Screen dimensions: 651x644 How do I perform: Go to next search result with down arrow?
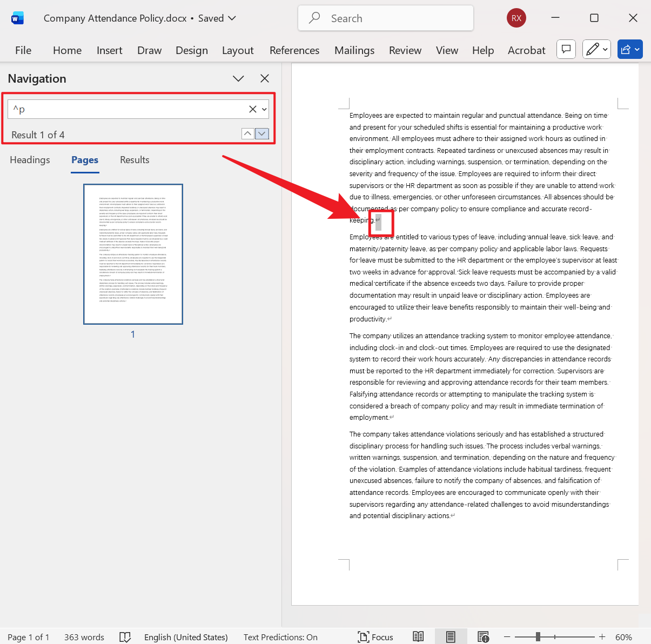click(x=262, y=133)
